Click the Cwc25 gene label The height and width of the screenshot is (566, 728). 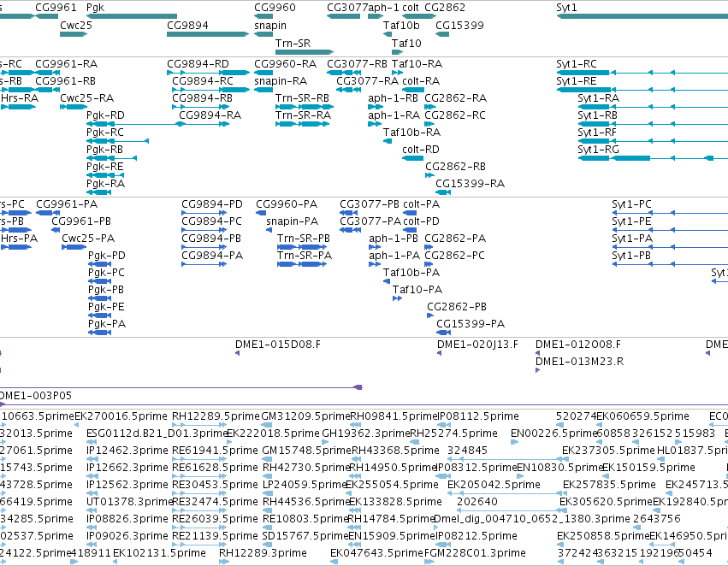(76, 26)
